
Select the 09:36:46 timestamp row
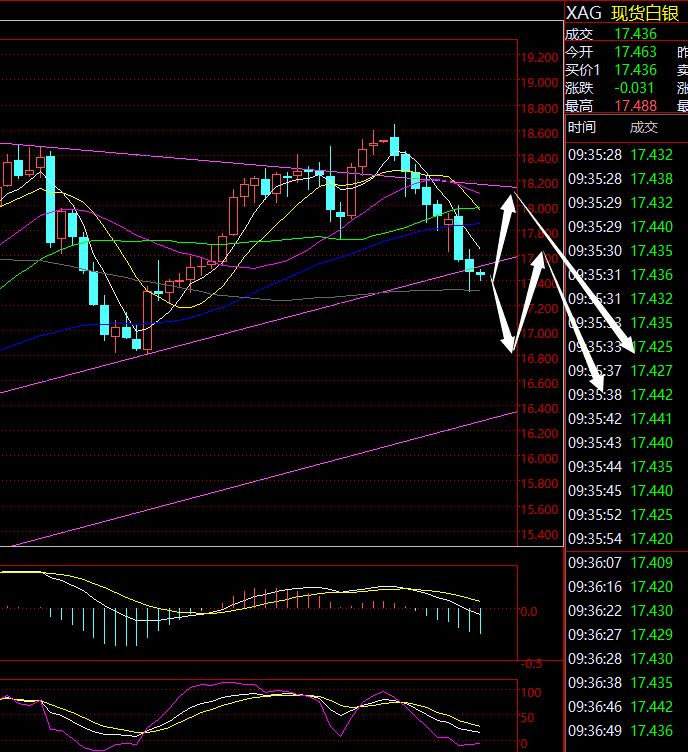point(620,706)
